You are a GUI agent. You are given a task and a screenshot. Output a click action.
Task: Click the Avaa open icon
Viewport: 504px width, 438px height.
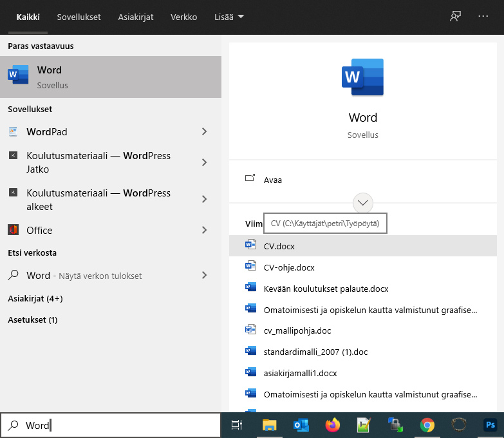(x=250, y=178)
